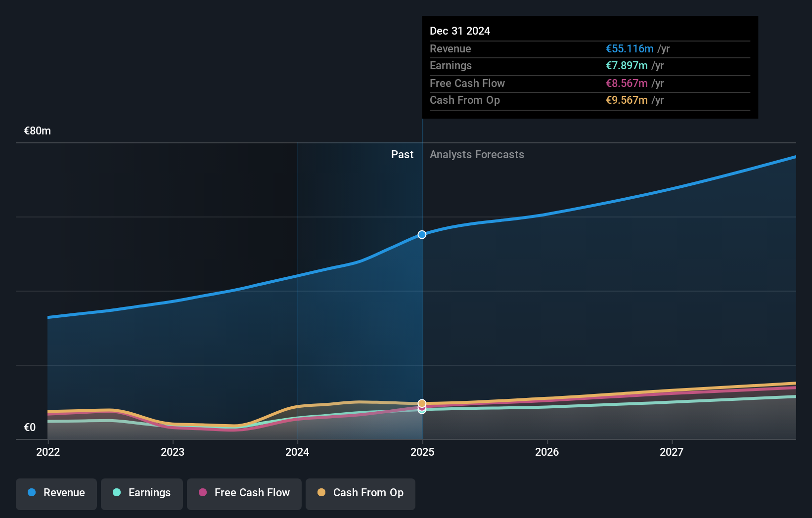
Task: Toggle the Cash From Op legend button
Action: (361, 494)
